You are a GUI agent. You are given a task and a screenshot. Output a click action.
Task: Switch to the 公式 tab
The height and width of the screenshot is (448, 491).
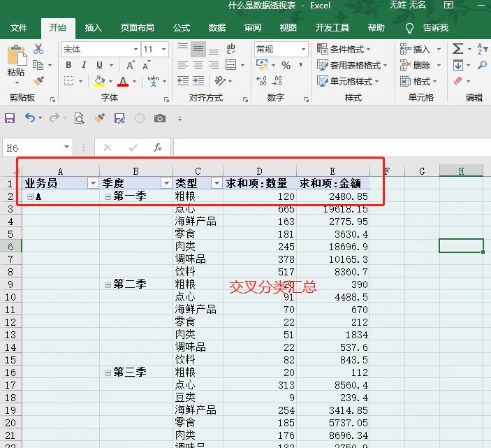182,28
